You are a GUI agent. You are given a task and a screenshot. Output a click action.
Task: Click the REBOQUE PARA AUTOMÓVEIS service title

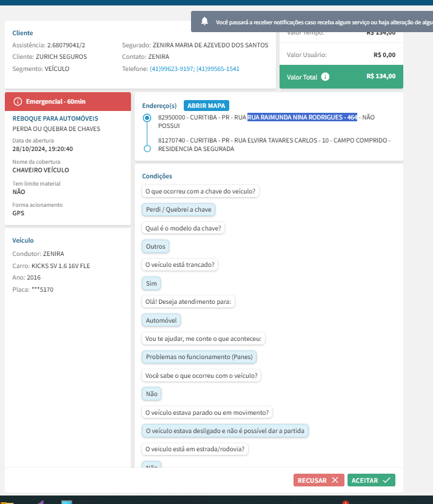pos(55,119)
